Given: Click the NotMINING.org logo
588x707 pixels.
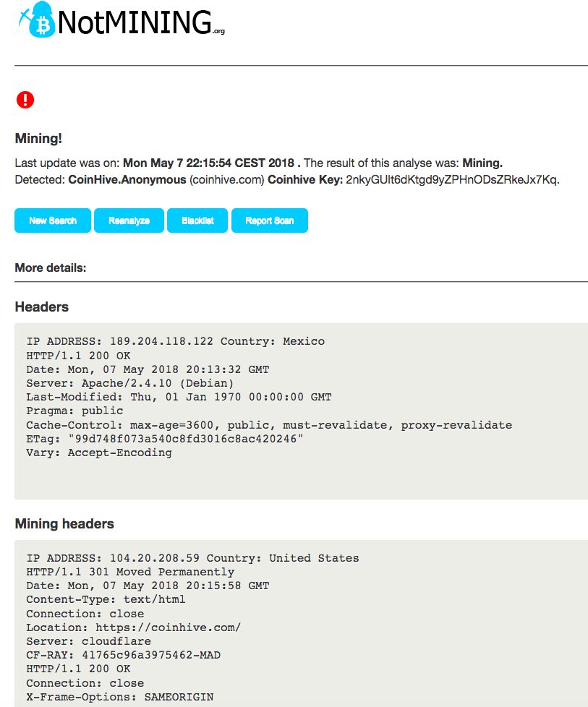Looking at the screenshot, I should click(122, 20).
